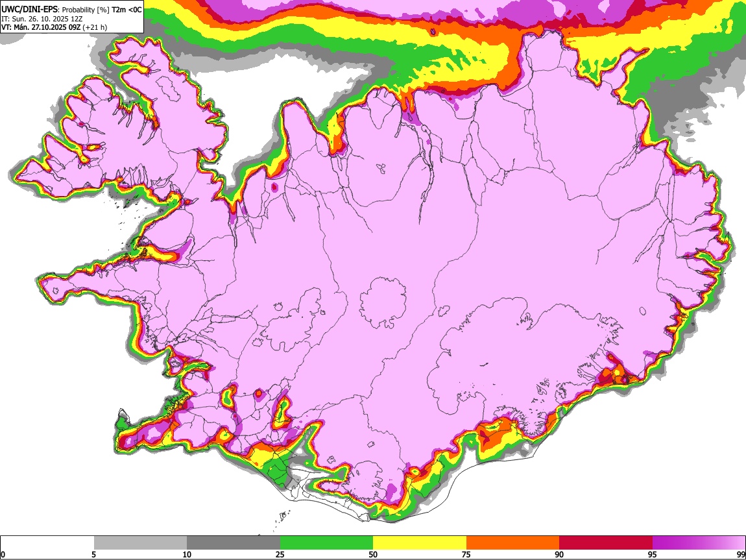
Task: Click the legend value label '5'
Action: tap(94, 555)
